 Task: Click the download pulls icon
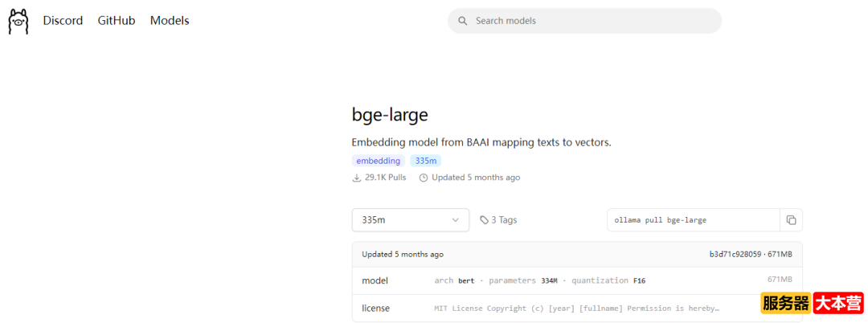click(357, 178)
